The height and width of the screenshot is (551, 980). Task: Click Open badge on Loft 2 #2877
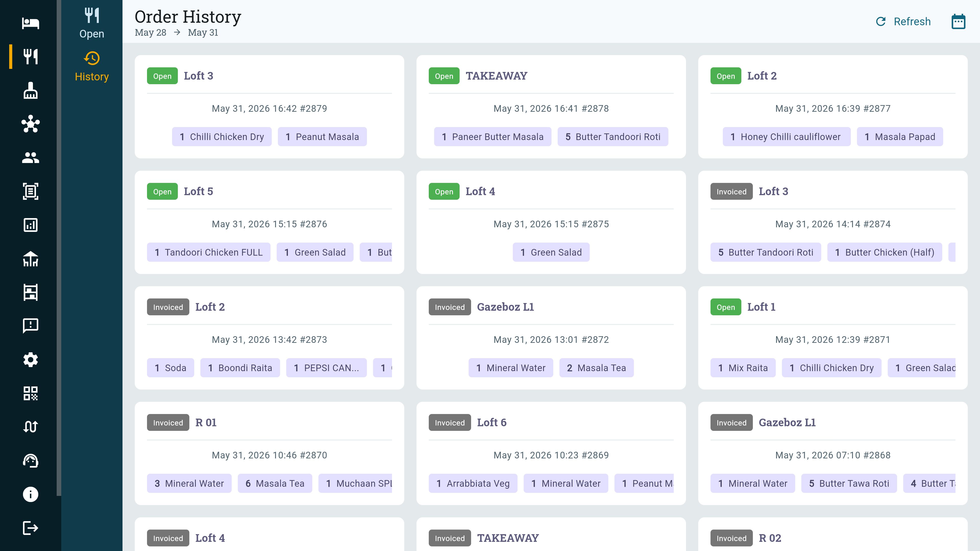[x=726, y=76]
